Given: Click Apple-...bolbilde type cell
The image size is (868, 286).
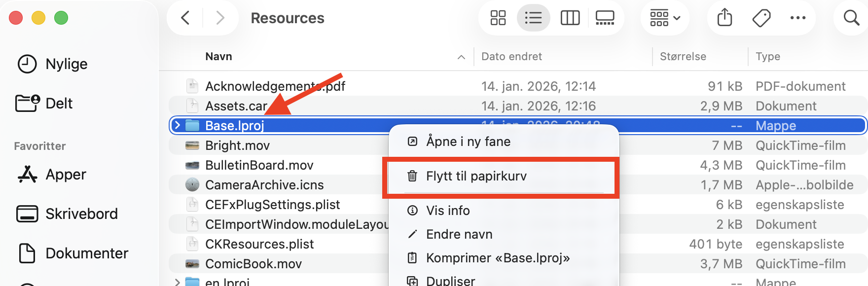Looking at the screenshot, I should tap(804, 185).
